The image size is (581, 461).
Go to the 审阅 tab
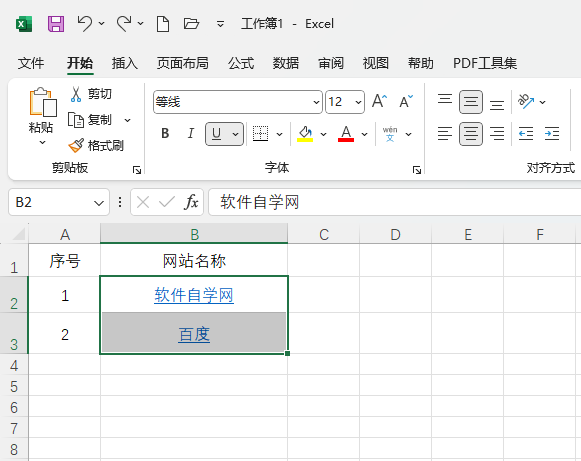click(331, 63)
